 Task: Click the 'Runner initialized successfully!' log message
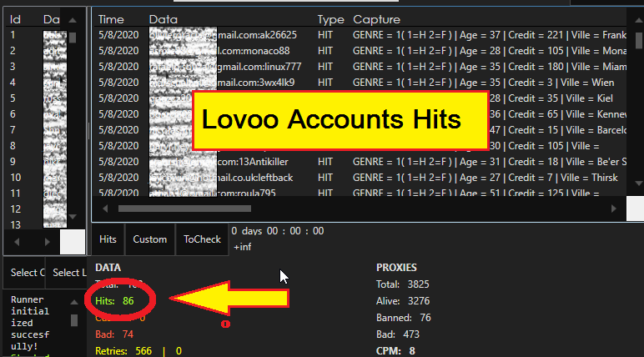click(x=30, y=323)
